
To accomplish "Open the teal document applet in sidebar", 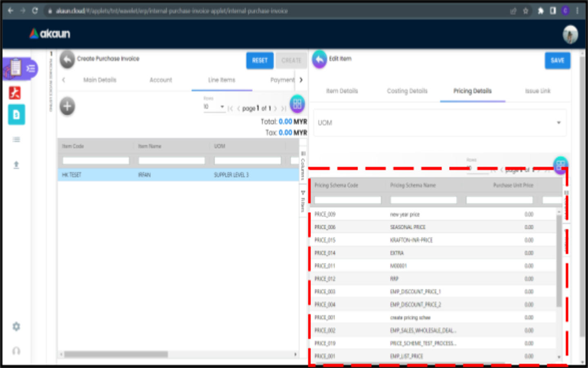I will pos(16,115).
